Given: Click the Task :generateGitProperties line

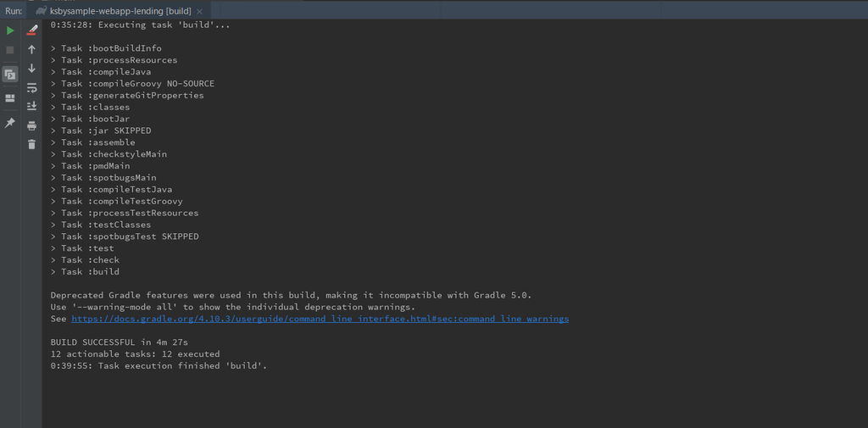Looking at the screenshot, I should click(127, 95).
